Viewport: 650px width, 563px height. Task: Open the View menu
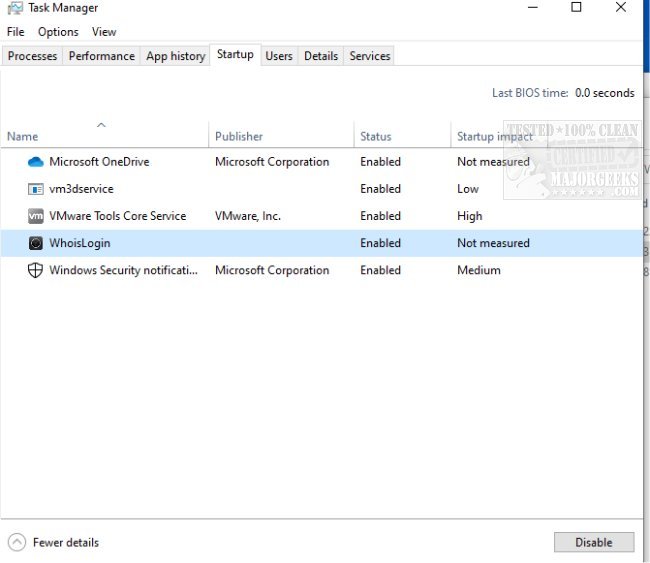pos(104,32)
